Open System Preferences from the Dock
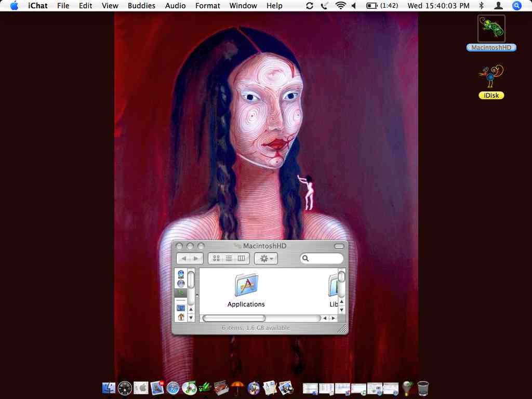 141,388
